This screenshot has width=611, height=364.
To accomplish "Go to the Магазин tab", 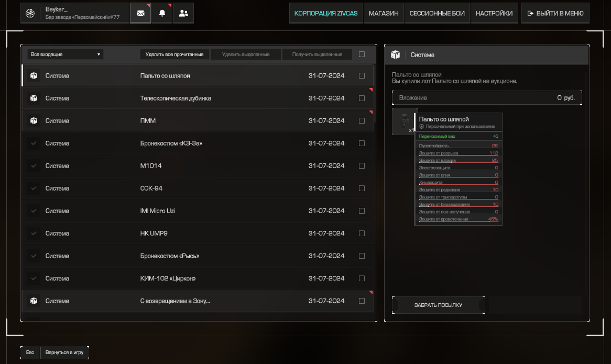I will 383,13.
